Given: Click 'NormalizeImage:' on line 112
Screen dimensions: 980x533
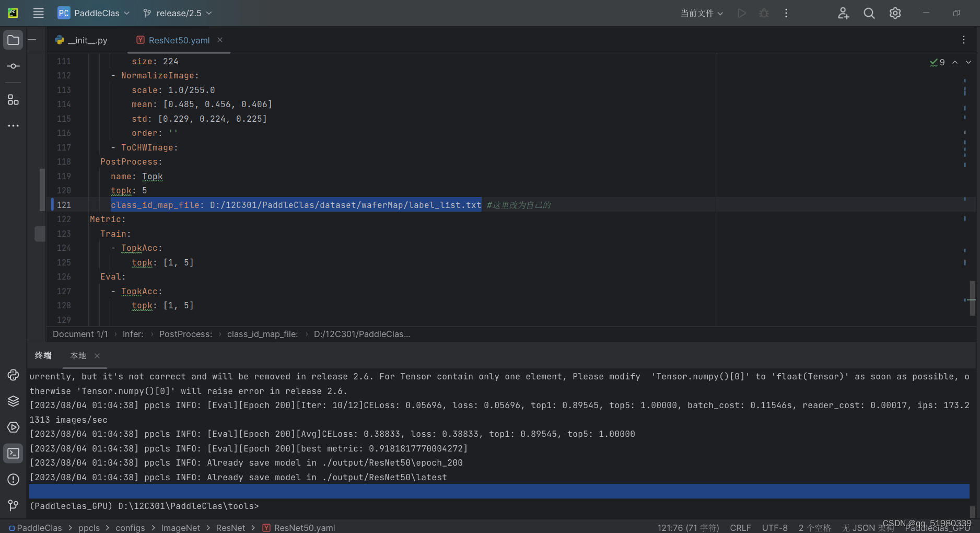Looking at the screenshot, I should tap(160, 76).
